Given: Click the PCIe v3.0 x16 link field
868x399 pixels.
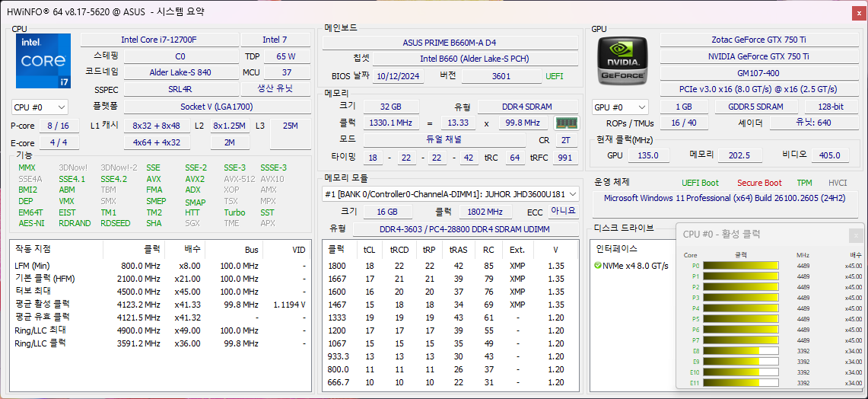Looking at the screenshot, I should [759, 88].
